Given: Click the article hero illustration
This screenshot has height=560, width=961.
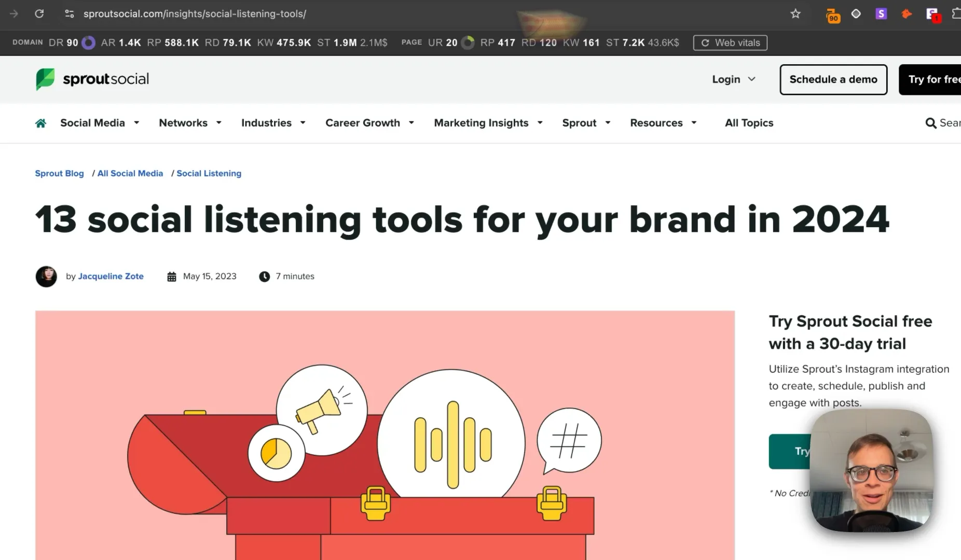Looking at the screenshot, I should pyautogui.click(x=385, y=435).
